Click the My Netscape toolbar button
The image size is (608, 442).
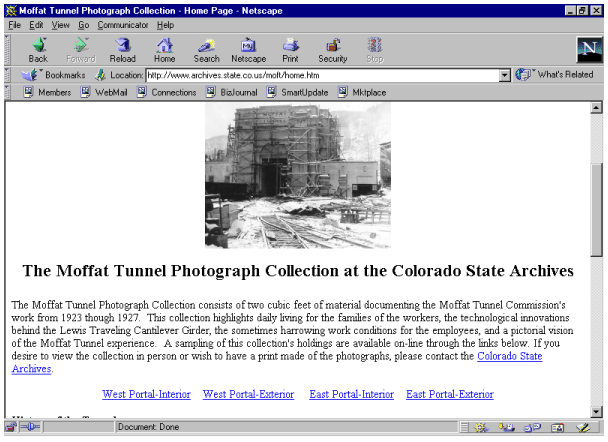(x=249, y=50)
